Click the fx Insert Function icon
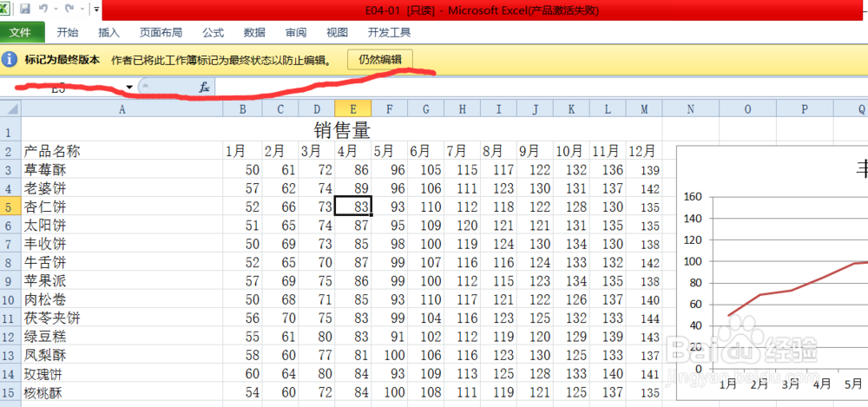The height and width of the screenshot is (407, 868). click(x=204, y=87)
